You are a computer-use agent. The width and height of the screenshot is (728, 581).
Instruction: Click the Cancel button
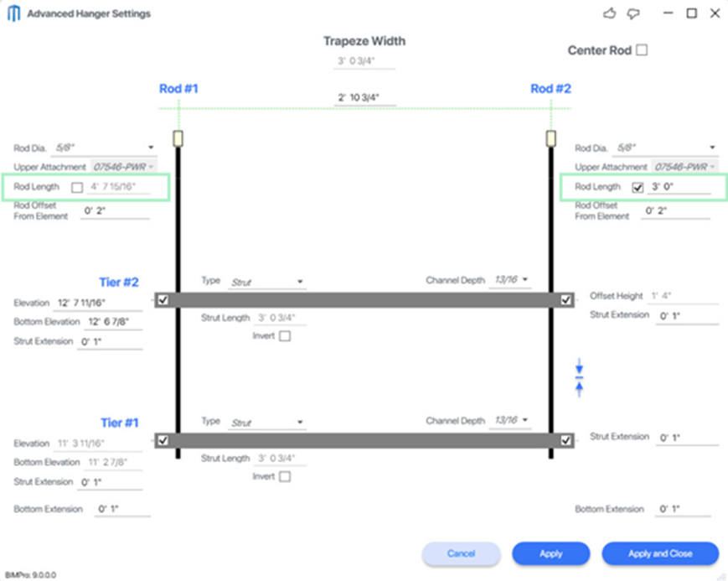[461, 553]
